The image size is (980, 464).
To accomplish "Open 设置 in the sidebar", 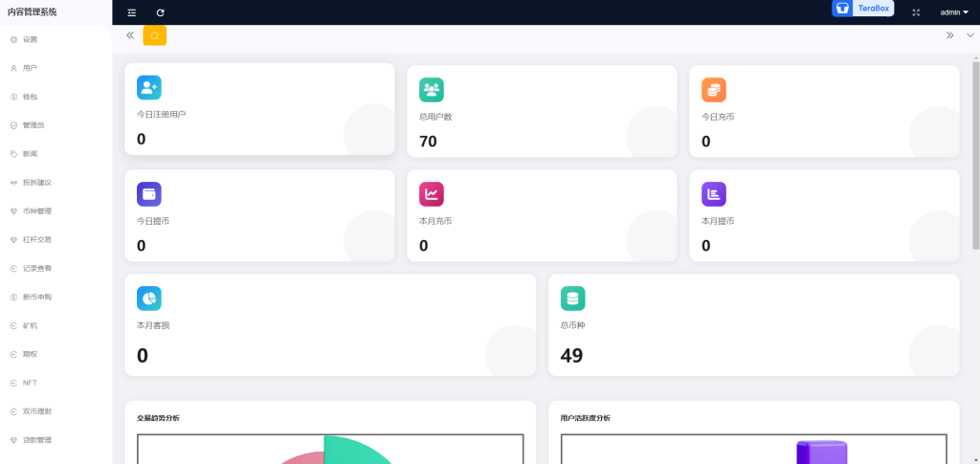I will pos(30,39).
